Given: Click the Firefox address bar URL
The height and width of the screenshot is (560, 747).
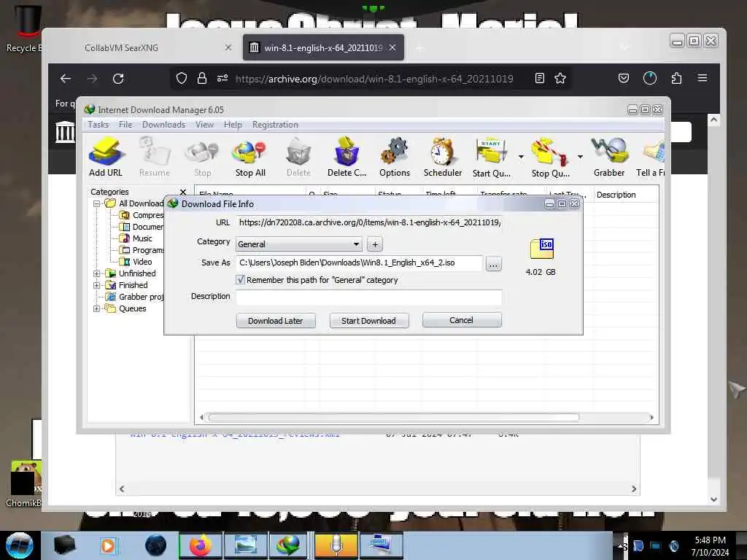Looking at the screenshot, I should click(374, 79).
